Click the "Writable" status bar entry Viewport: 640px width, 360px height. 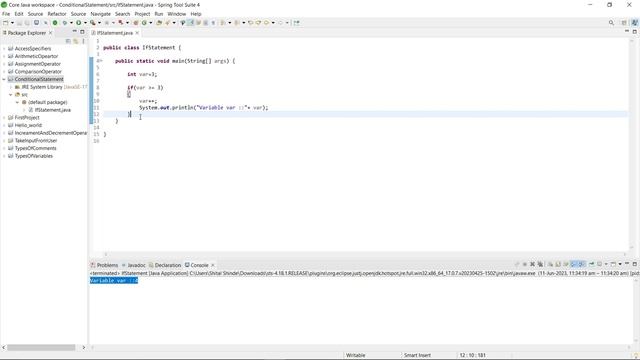[356, 355]
